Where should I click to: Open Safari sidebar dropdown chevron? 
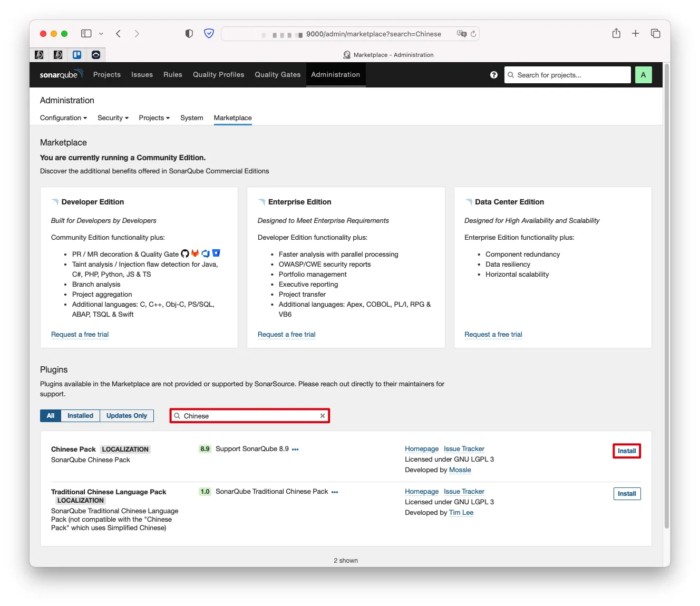click(101, 34)
